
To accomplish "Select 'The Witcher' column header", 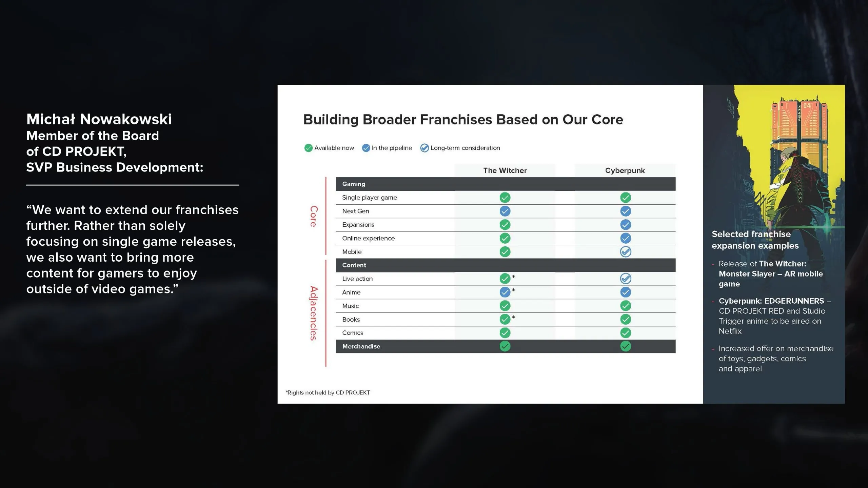I will coord(505,170).
